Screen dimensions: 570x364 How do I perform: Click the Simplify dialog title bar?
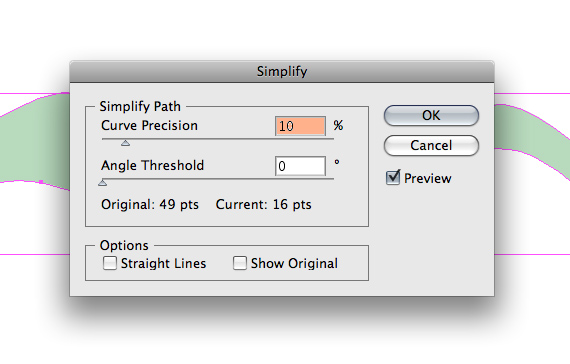point(282,72)
